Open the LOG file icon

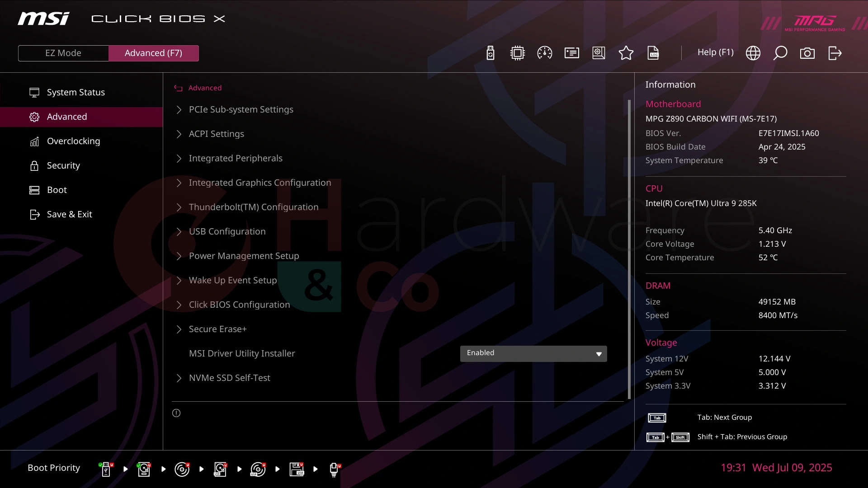pos(653,53)
